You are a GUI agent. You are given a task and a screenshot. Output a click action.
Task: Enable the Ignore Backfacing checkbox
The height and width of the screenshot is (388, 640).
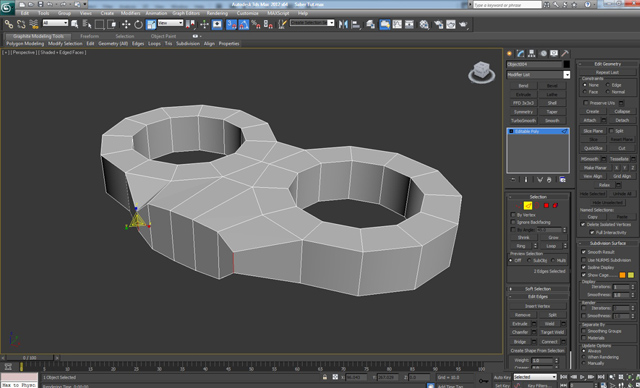(513, 222)
